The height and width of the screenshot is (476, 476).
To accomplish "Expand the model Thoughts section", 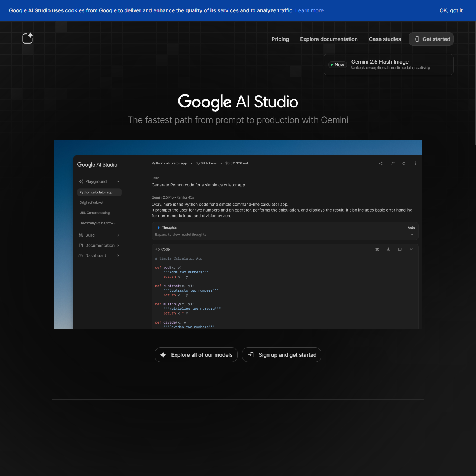I will point(412,234).
